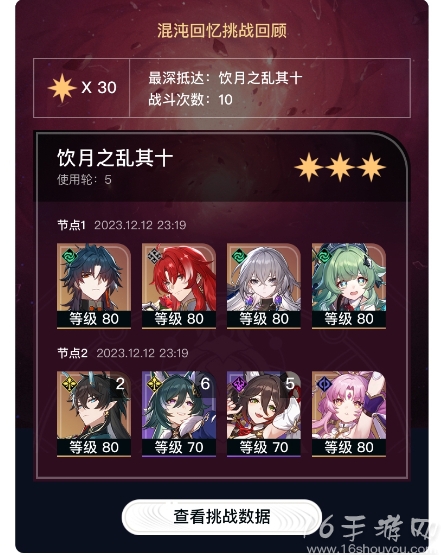Select the level 70 character with eidolon 5

click(x=264, y=414)
